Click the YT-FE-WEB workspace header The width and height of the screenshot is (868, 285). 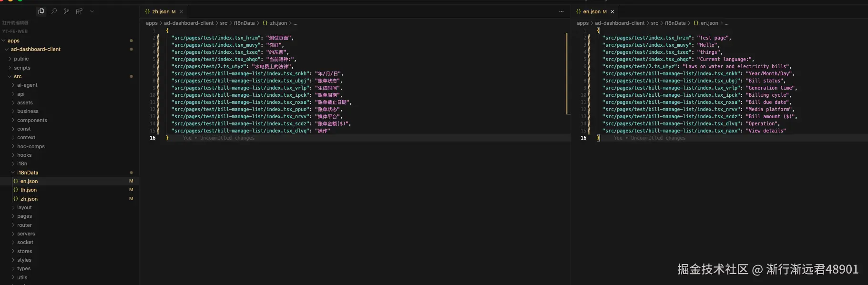(x=15, y=31)
